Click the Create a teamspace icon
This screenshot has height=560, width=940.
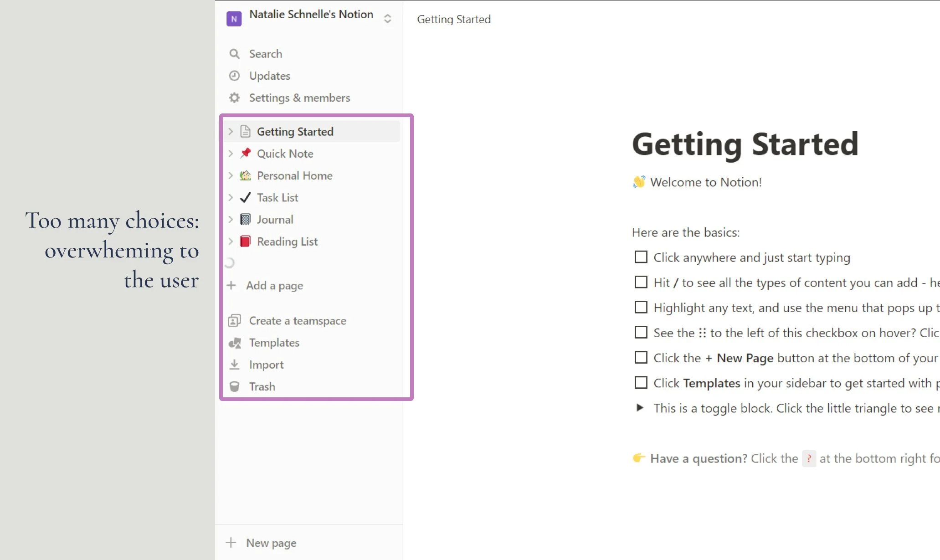click(234, 321)
